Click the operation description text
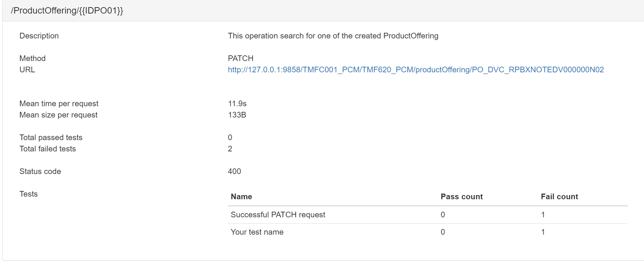Screen dimensions: 644x261 [x=333, y=36]
